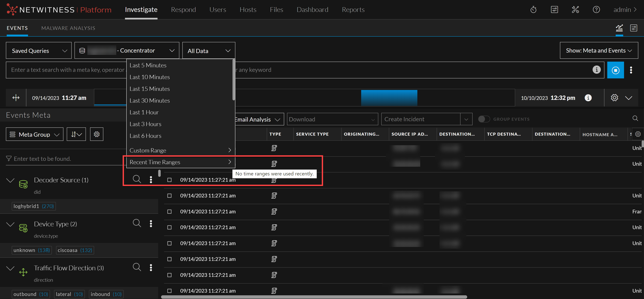Collapse the Decoder Source meta section
Image resolution: width=644 pixels, height=299 pixels.
10,180
